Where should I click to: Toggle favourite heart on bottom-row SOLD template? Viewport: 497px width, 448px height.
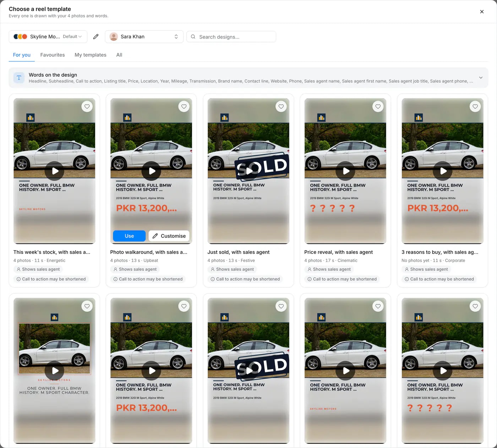click(x=281, y=306)
